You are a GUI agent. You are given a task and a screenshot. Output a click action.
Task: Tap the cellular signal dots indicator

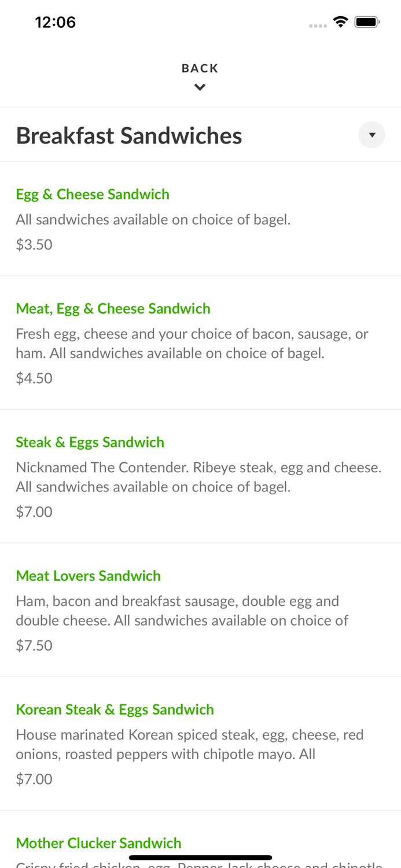click(x=318, y=25)
